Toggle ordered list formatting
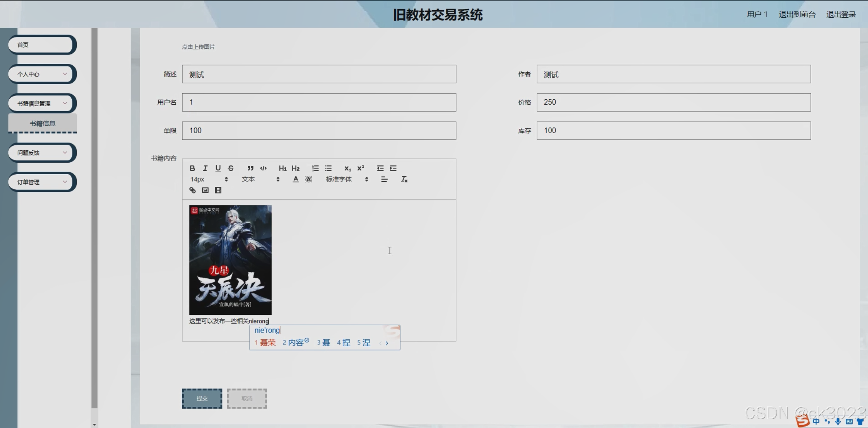This screenshot has height=428, width=868. (x=315, y=168)
